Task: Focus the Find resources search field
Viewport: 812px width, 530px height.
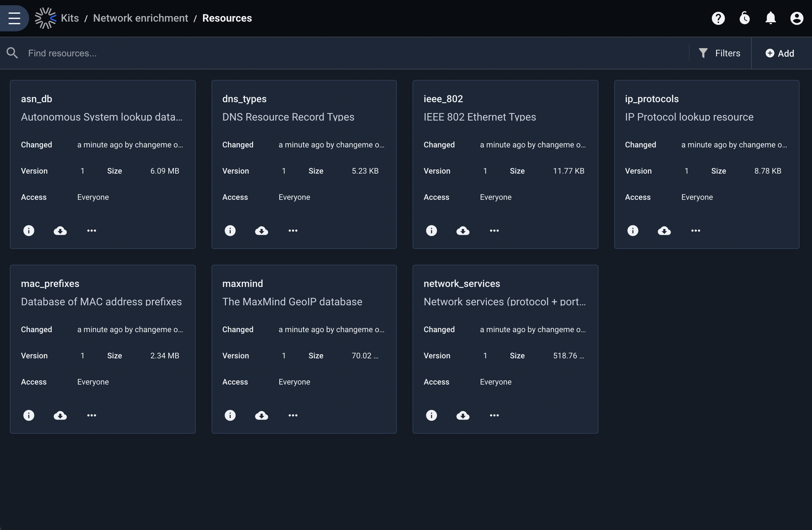Action: 355,53
